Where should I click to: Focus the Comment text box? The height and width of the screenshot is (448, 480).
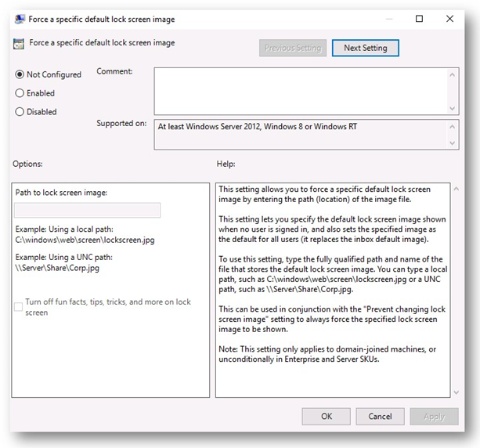(301, 91)
